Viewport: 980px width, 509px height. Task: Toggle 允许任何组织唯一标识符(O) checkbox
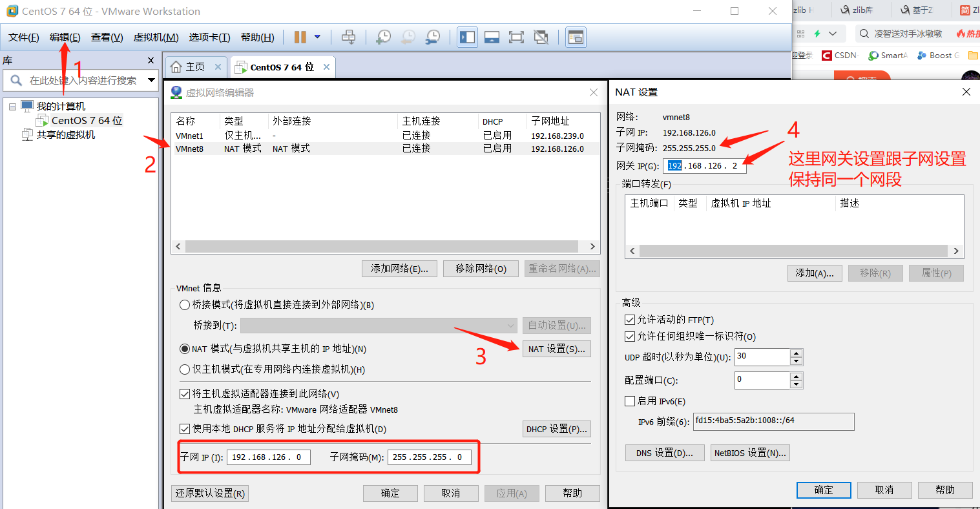click(x=630, y=337)
